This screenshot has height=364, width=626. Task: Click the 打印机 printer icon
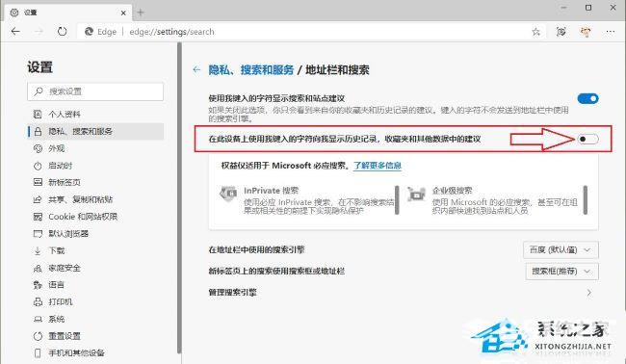point(38,301)
